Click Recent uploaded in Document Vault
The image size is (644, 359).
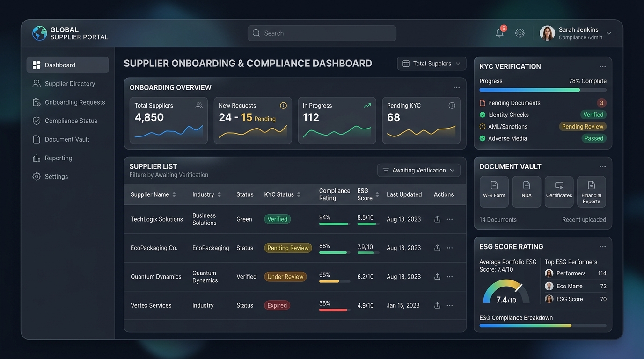[584, 220]
